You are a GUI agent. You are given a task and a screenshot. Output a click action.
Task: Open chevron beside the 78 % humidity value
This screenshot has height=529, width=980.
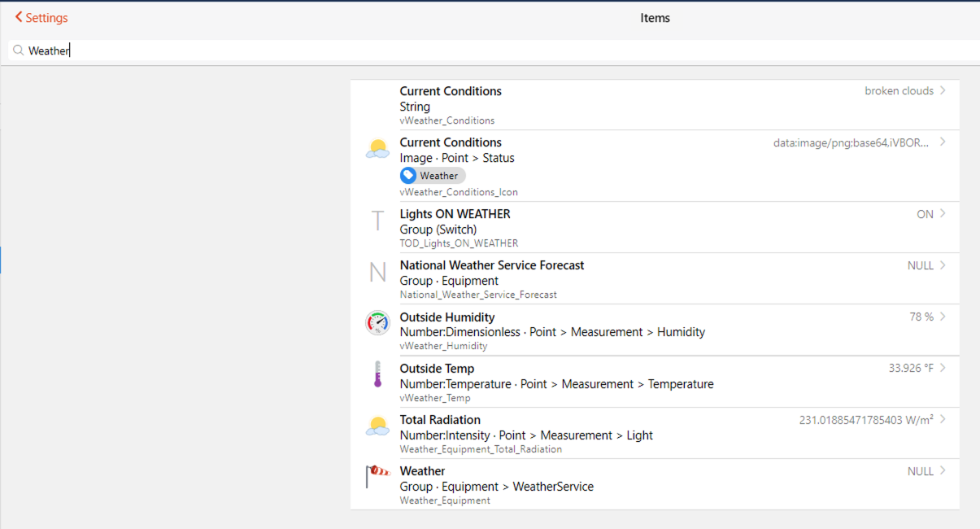coord(943,317)
